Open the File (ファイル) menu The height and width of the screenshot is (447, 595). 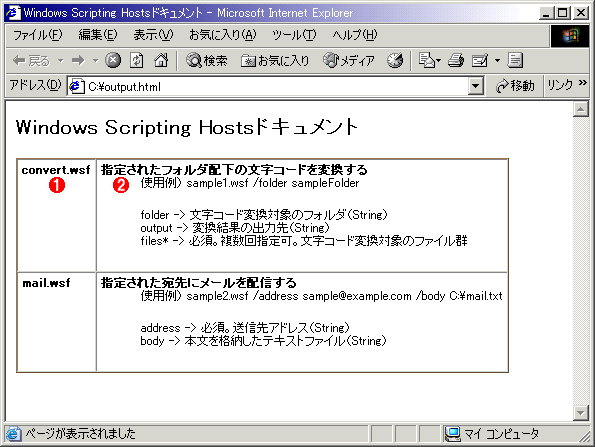point(38,35)
